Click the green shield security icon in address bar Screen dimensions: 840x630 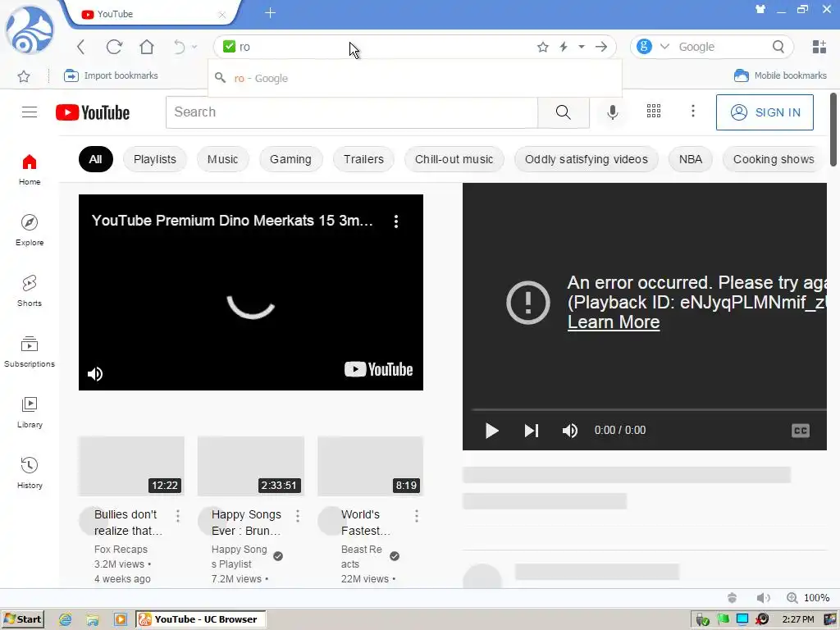[230, 47]
